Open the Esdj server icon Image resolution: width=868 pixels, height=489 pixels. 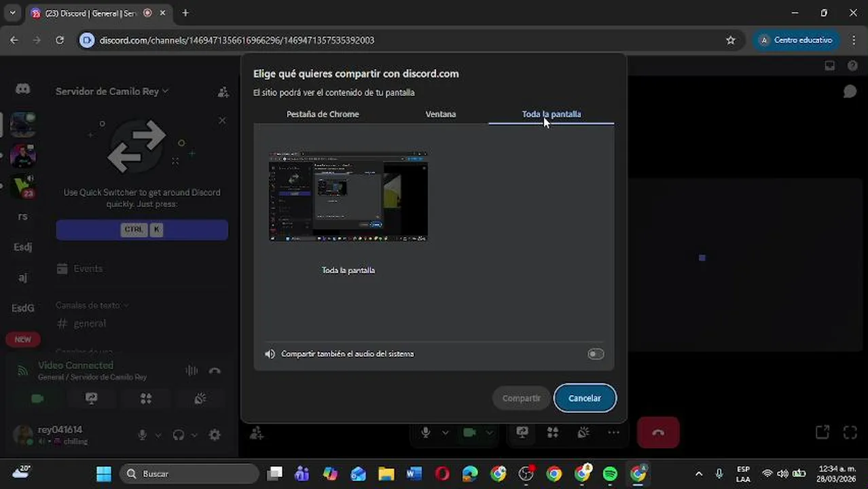pyautogui.click(x=22, y=247)
